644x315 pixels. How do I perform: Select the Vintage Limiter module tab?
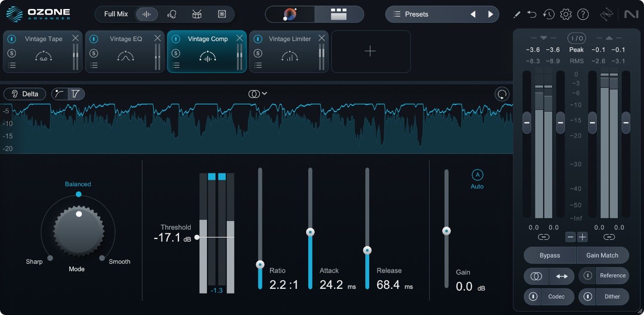[x=289, y=39]
